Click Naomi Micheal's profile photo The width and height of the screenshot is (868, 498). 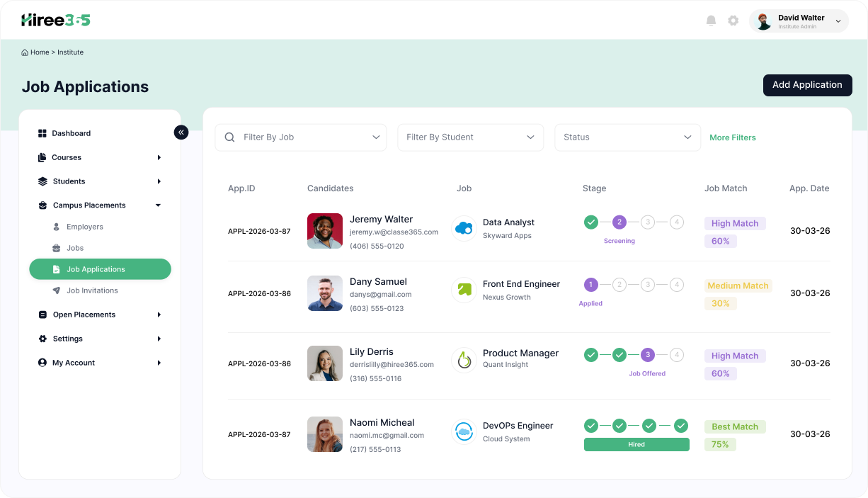[x=325, y=434]
